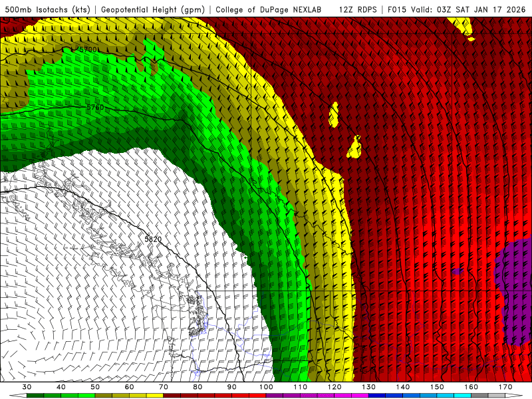
Task: Click the 90 value on the color scale
Action: (232, 387)
